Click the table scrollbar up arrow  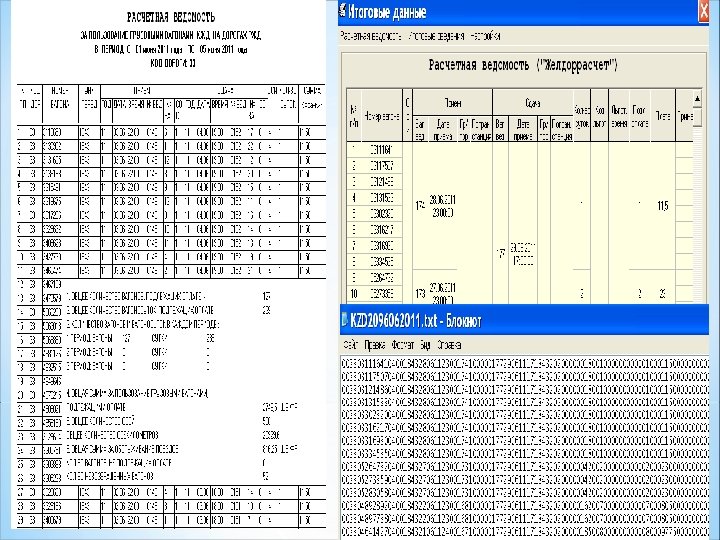tap(697, 98)
